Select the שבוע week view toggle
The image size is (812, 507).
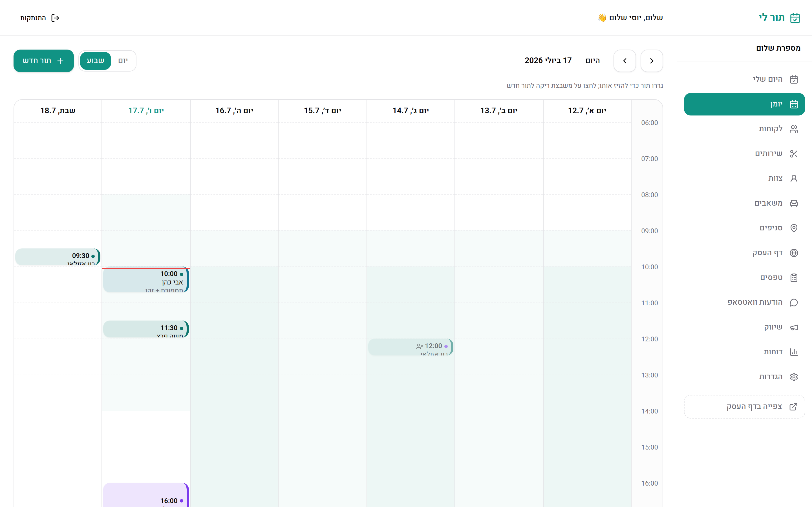95,61
